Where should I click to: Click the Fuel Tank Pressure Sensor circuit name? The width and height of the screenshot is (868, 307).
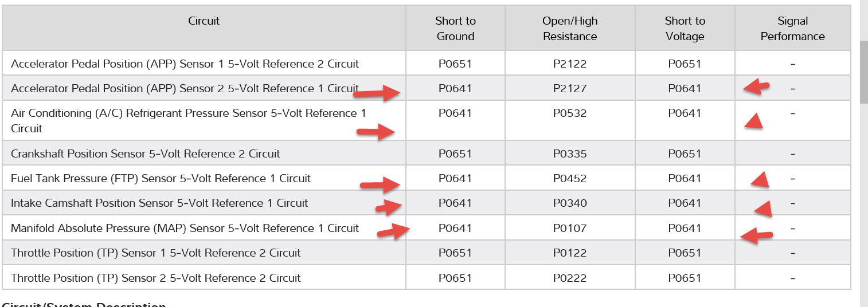161,178
